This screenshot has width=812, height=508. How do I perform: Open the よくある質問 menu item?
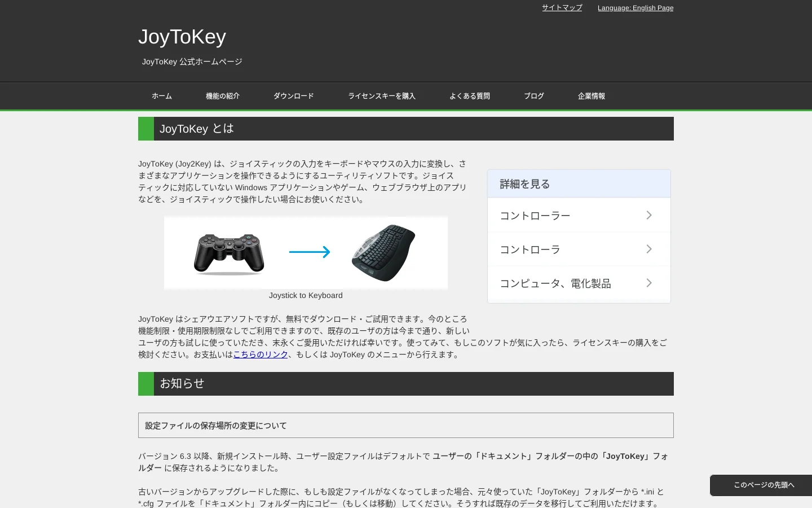click(x=470, y=96)
